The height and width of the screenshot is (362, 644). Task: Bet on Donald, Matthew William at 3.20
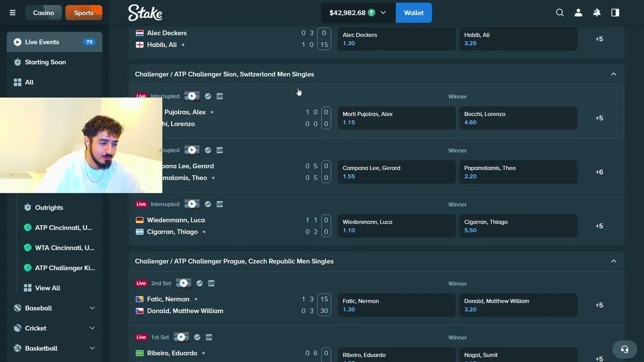[x=518, y=305]
